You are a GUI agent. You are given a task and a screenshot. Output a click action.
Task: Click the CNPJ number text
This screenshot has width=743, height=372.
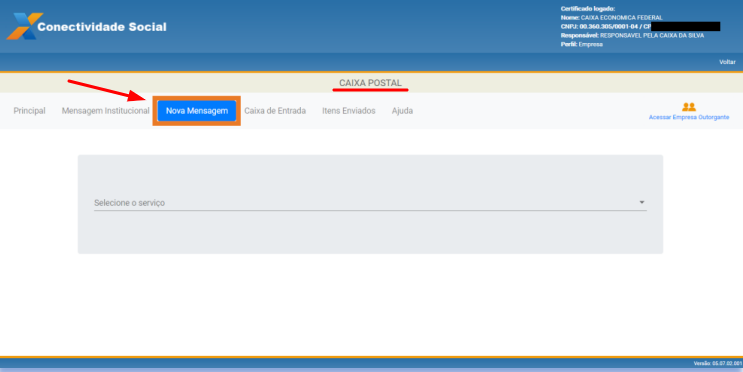(608, 27)
